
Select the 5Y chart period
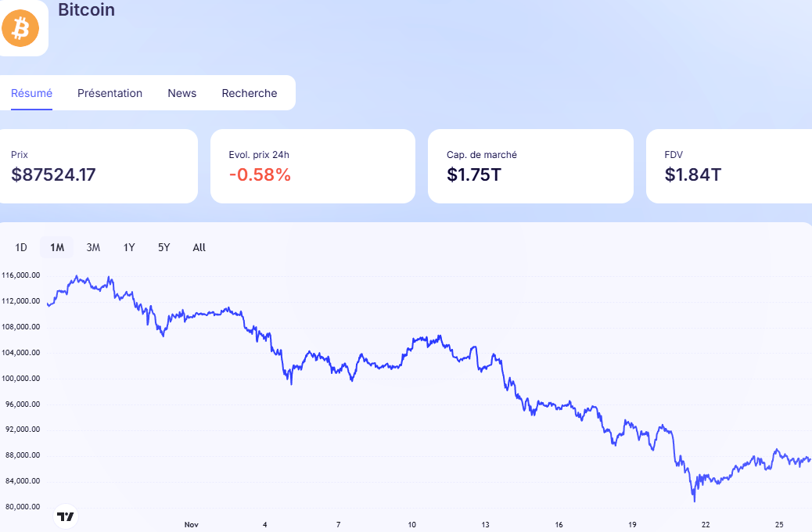(164, 247)
